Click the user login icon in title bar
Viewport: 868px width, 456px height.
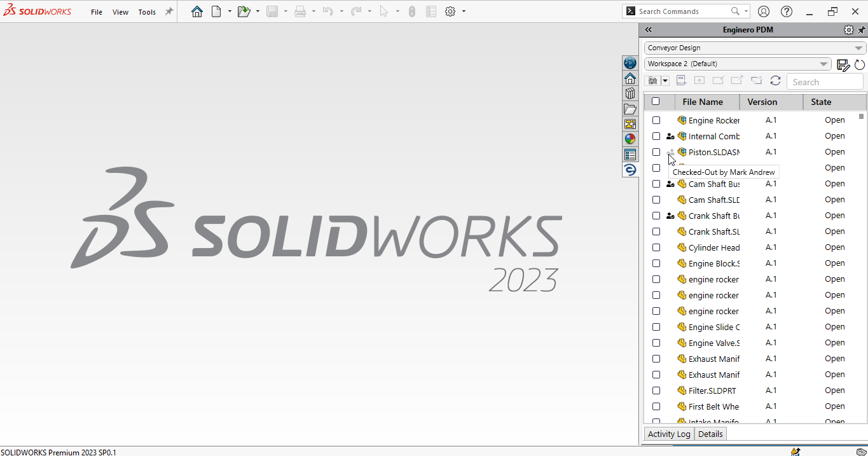pyautogui.click(x=764, y=11)
